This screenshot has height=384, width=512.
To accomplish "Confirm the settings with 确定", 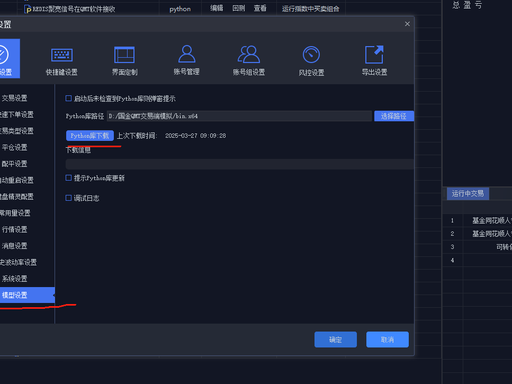I will pyautogui.click(x=335, y=339).
